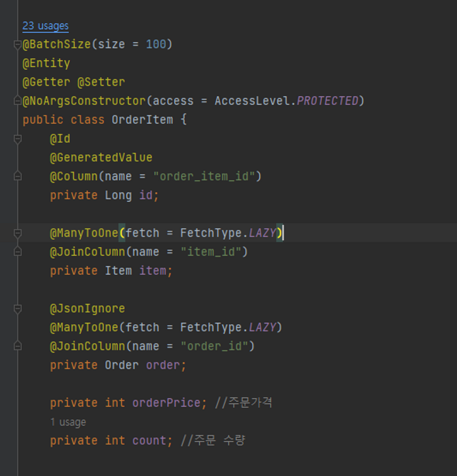
Task: Click the Order type in private Order order
Action: (x=122, y=365)
